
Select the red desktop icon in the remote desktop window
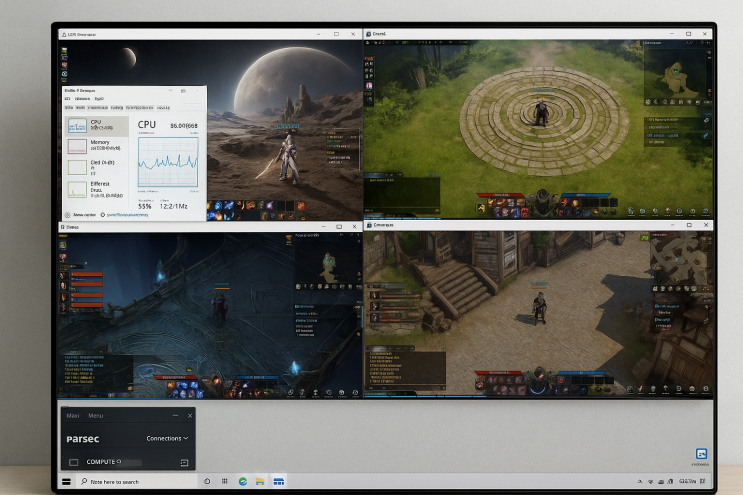pyautogui.click(x=64, y=65)
